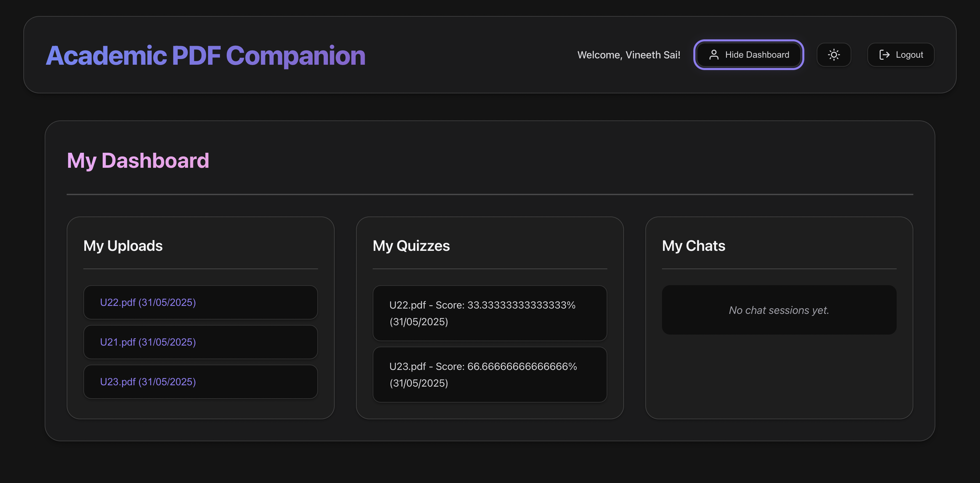Click the My Chats panel heading
Screen dimensions: 980x483
click(x=693, y=246)
